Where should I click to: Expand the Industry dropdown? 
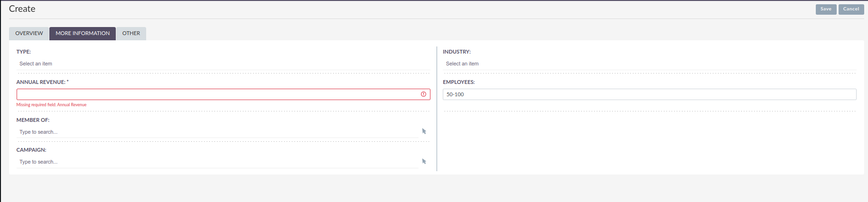(x=649, y=64)
